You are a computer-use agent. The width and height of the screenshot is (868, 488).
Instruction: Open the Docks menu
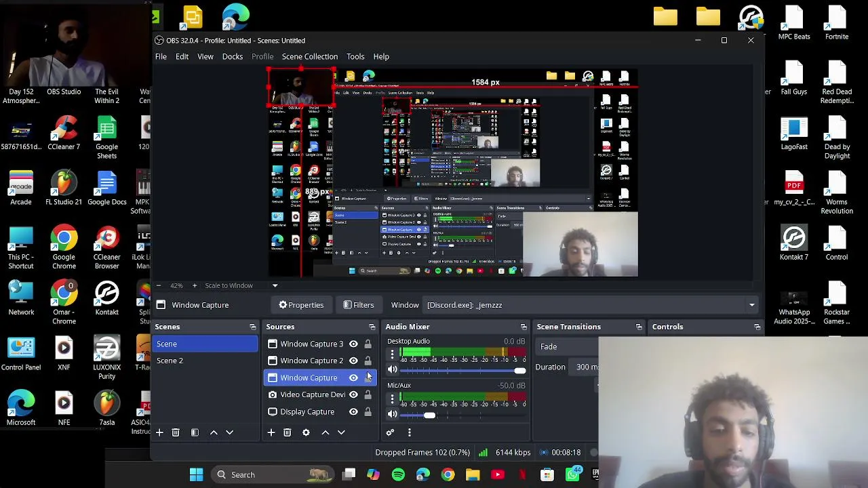point(233,56)
